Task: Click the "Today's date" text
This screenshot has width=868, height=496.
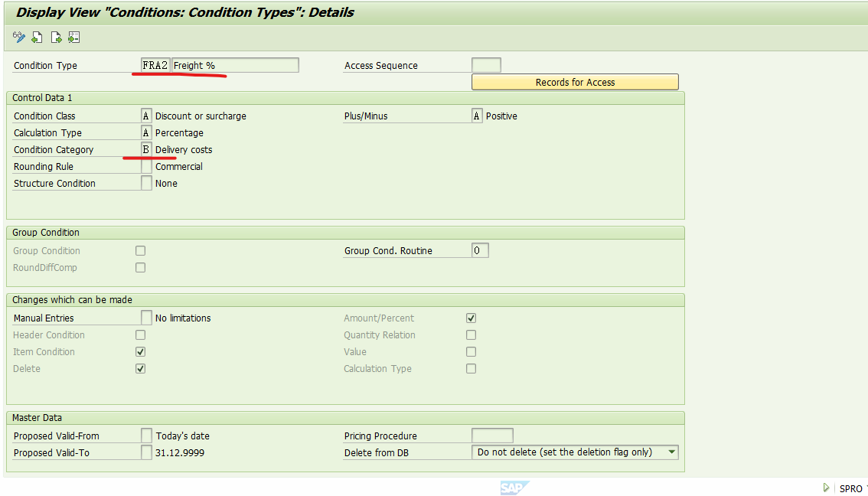Action: tap(183, 436)
